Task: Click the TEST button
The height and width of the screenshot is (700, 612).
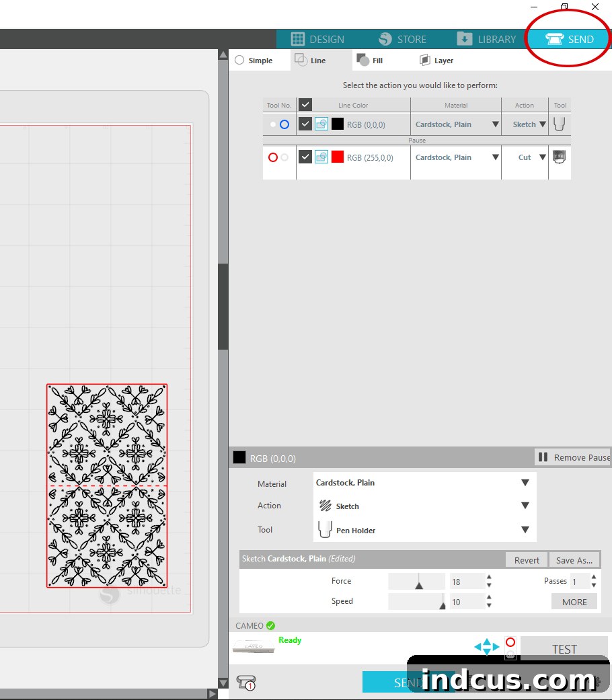Action: point(565,649)
